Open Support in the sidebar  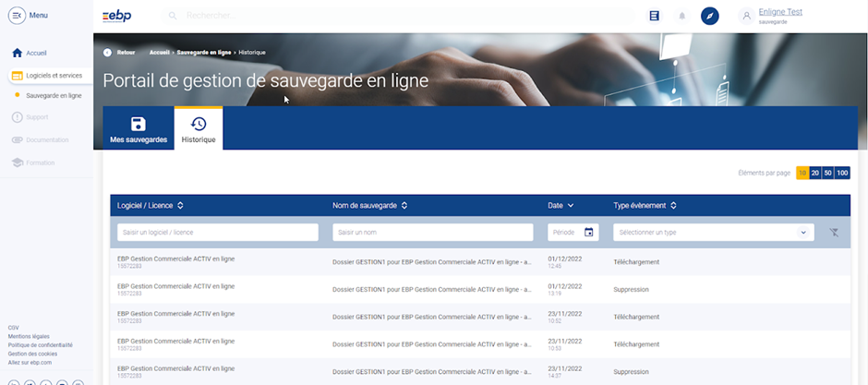click(37, 117)
